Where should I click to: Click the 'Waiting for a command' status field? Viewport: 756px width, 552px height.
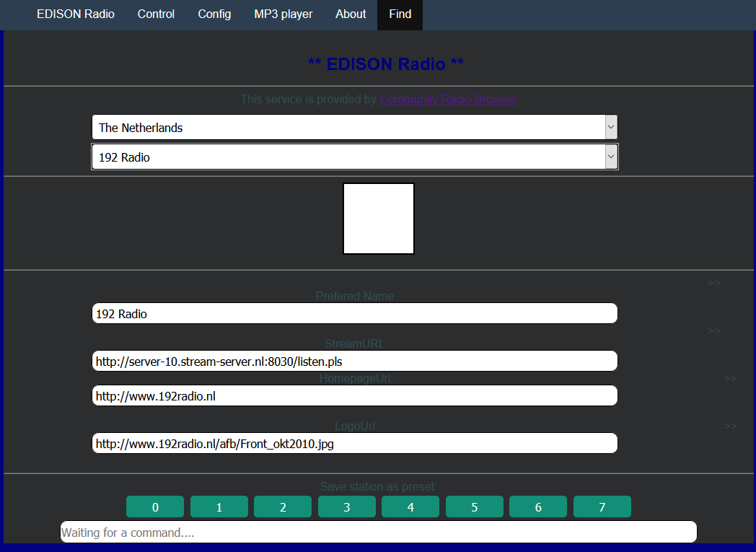(379, 532)
